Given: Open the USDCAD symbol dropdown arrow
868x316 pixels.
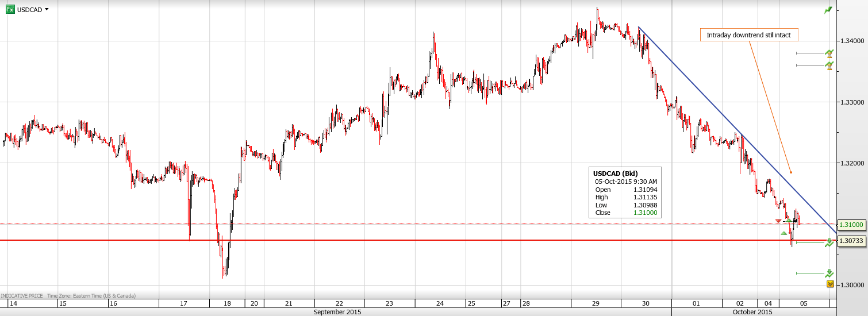Looking at the screenshot, I should point(47,9).
